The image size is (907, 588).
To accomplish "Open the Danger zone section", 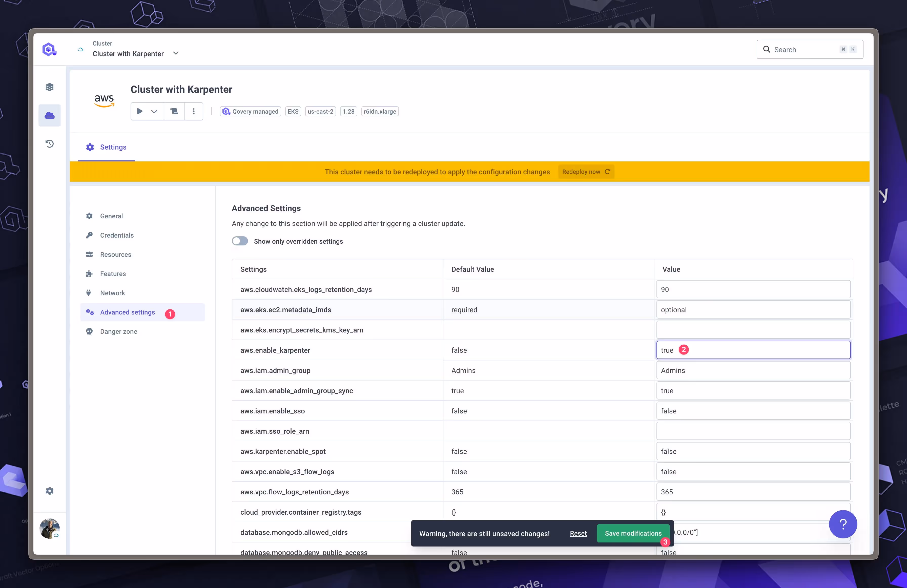I will [x=118, y=331].
